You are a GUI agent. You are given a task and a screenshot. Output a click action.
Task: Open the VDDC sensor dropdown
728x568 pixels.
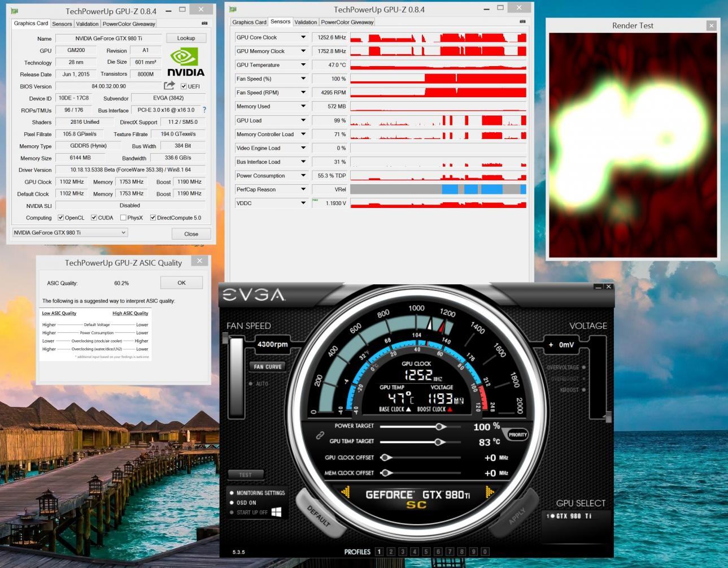click(303, 203)
